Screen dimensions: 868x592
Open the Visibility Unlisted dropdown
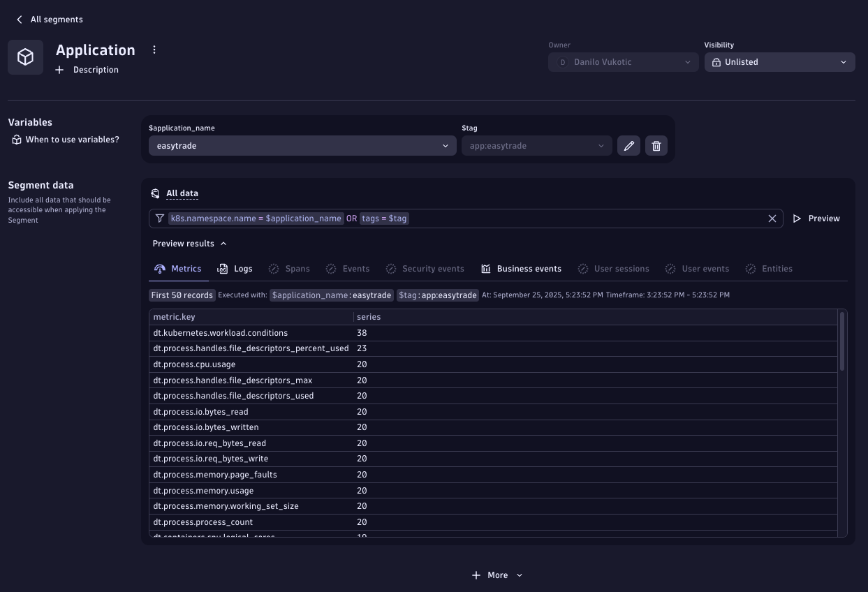coord(779,62)
